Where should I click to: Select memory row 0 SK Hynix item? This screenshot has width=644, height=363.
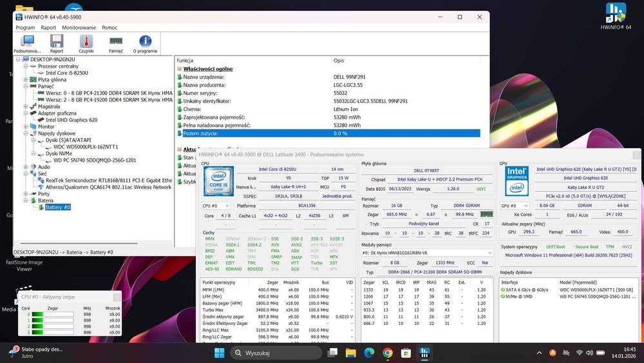coord(109,93)
